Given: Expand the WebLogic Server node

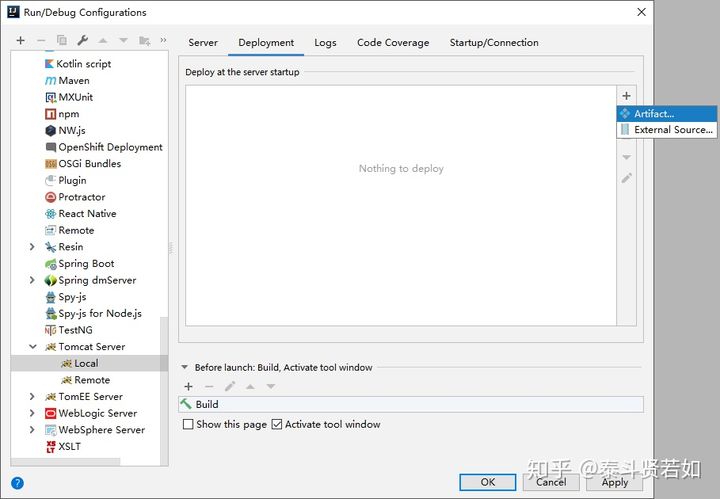Looking at the screenshot, I should (x=32, y=413).
